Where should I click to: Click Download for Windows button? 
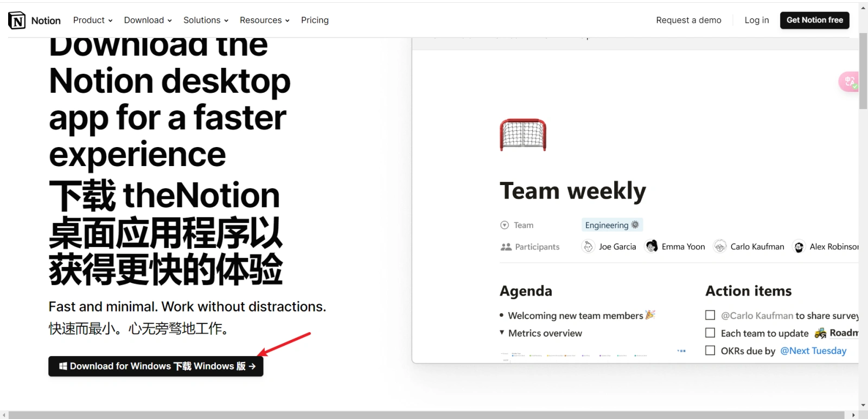point(156,366)
